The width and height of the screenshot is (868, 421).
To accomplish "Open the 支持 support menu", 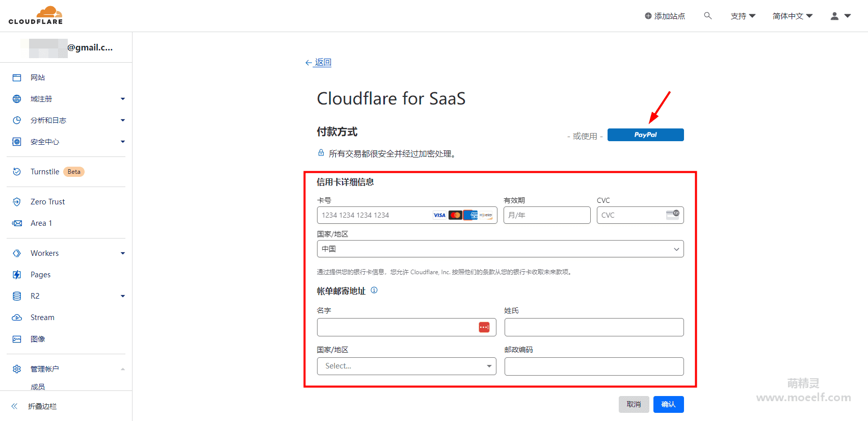I will [x=743, y=16].
